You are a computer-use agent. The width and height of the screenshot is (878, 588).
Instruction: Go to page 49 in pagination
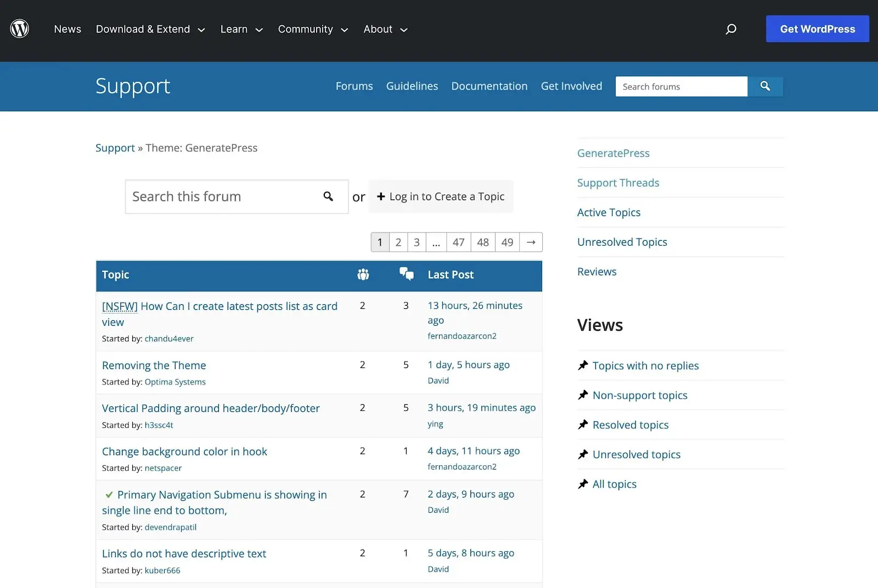pyautogui.click(x=508, y=242)
